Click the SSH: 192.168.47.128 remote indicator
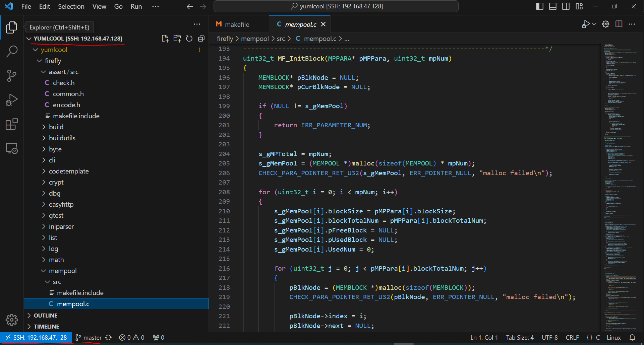Image resolution: width=644 pixels, height=345 pixels. pos(37,338)
